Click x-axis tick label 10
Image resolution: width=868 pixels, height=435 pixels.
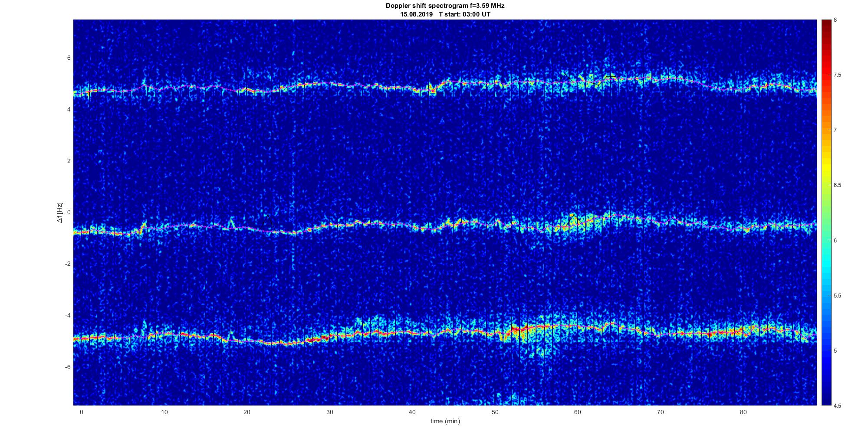click(164, 412)
